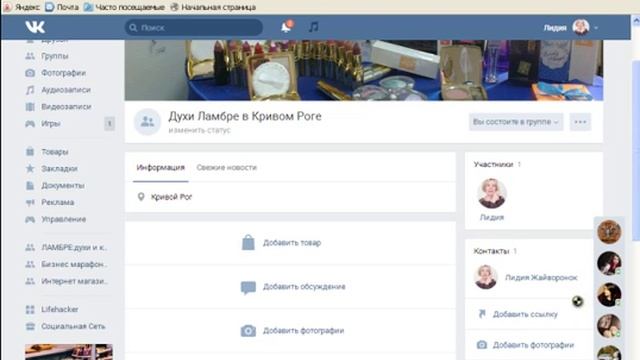Click the Игры notification counter badge
The image size is (640, 360).
point(109,123)
